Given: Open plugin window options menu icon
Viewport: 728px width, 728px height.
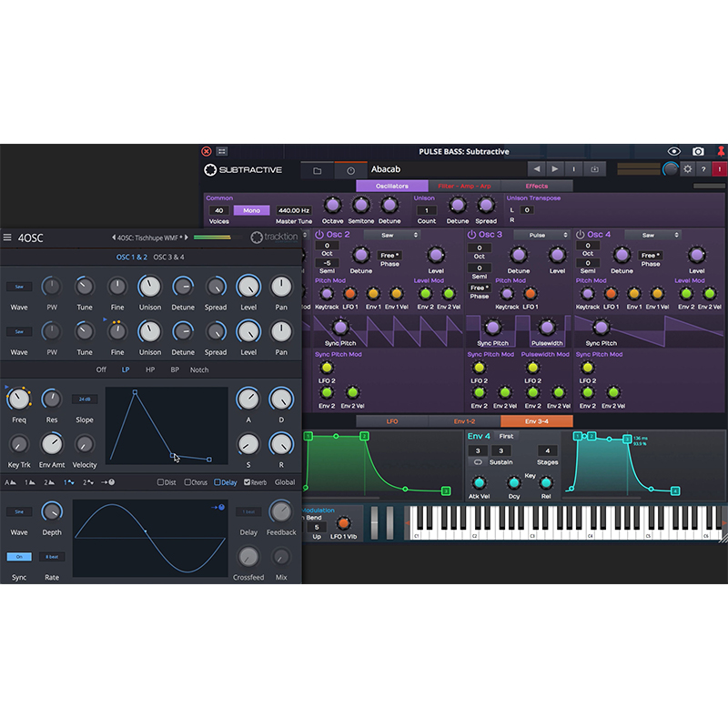Looking at the screenshot, I should pos(222,151).
